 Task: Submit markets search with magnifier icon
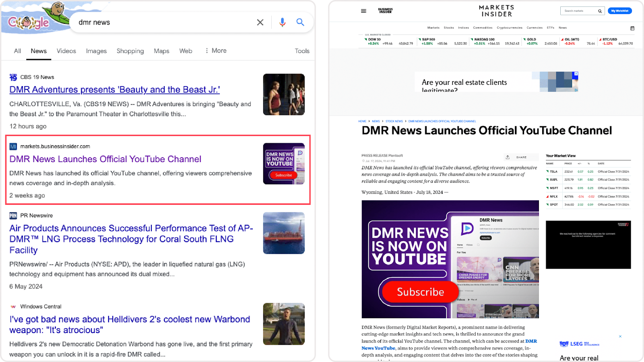(x=600, y=11)
